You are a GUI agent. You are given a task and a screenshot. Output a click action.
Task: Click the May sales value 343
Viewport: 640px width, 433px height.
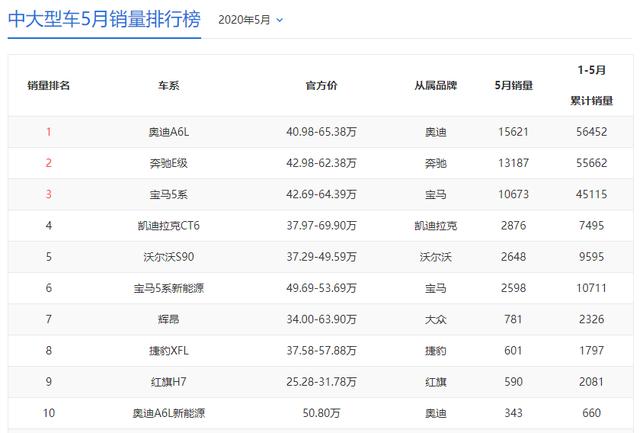click(x=513, y=413)
